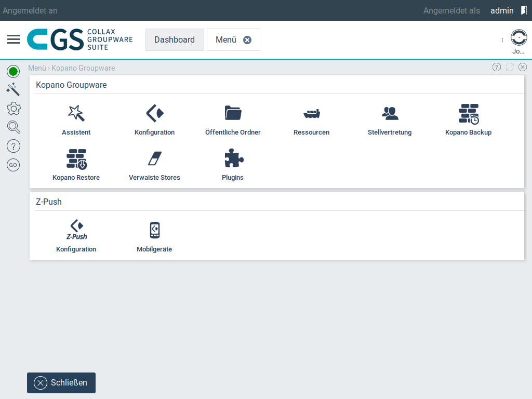Click 'Angemeldet an' text

coord(30,10)
